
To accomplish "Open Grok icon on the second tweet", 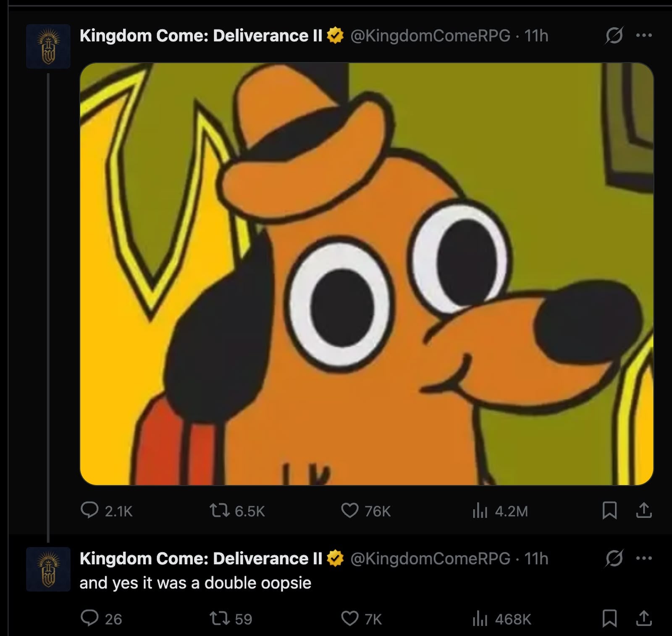I will click(614, 558).
